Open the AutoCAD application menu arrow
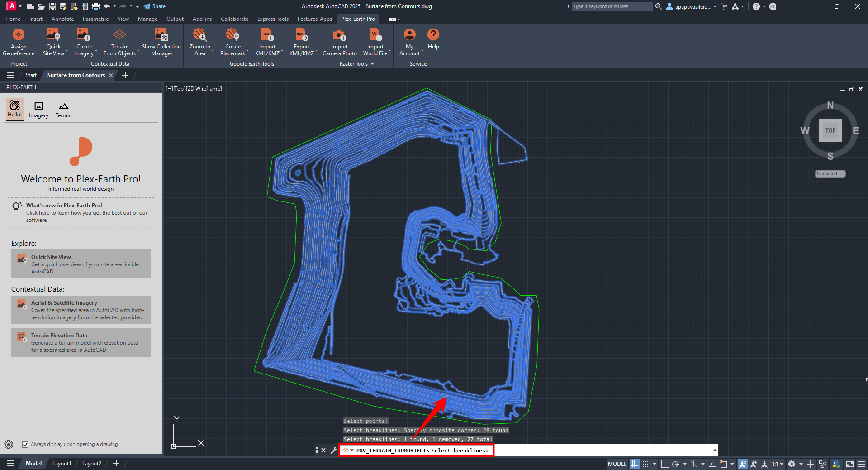This screenshot has width=868, height=470. pyautogui.click(x=20, y=6)
